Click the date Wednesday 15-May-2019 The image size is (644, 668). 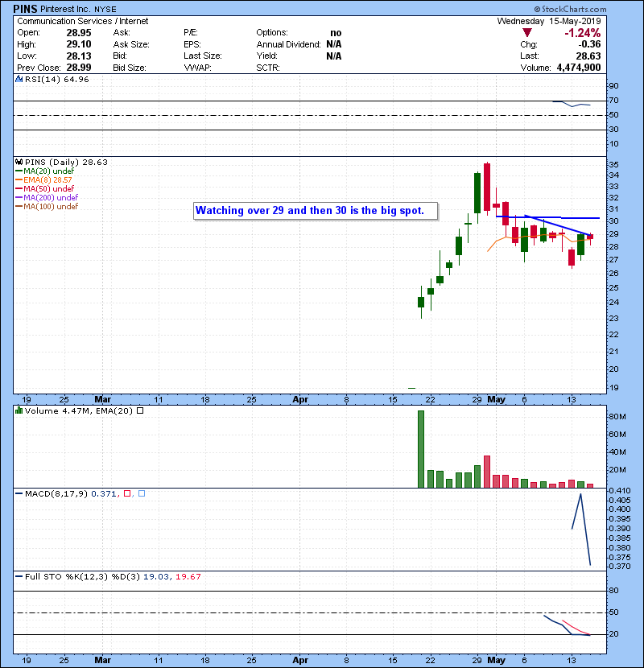pyautogui.click(x=549, y=21)
